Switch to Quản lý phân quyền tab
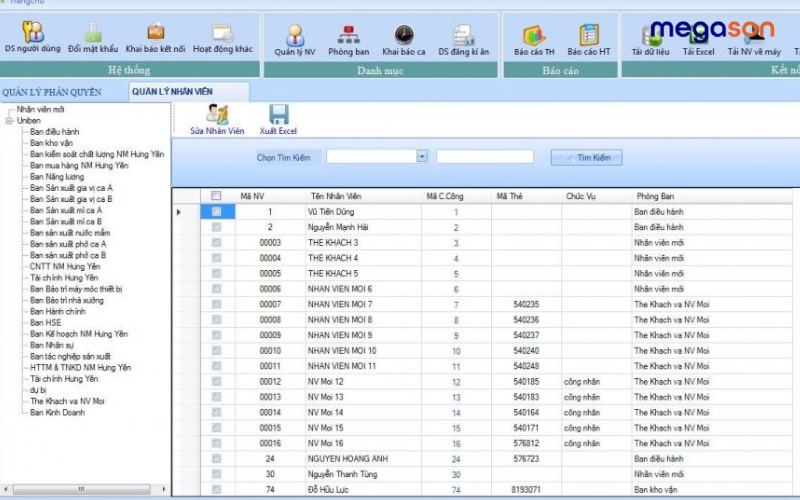This screenshot has height=500, width=800. [x=52, y=92]
